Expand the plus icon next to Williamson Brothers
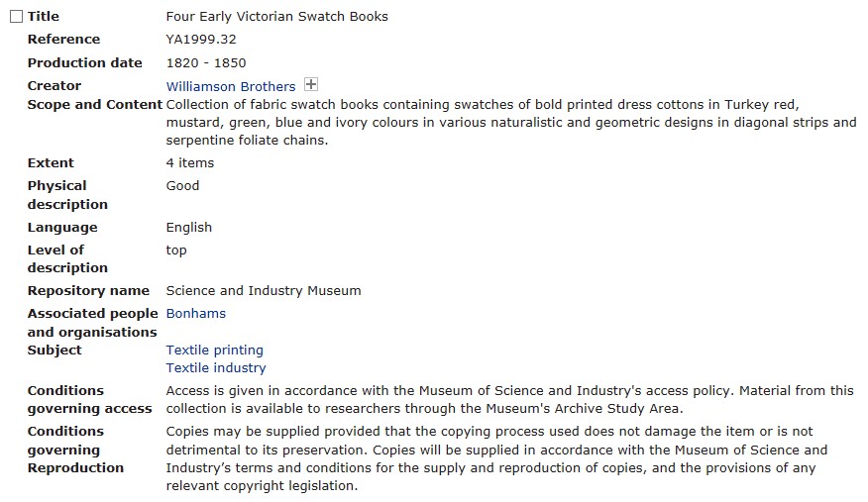 (310, 85)
